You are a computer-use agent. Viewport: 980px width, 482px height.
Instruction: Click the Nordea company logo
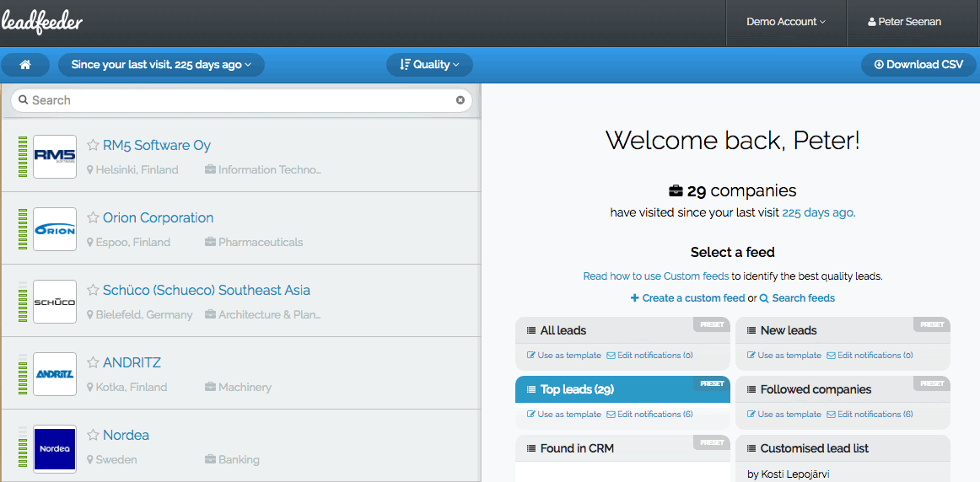tap(55, 447)
